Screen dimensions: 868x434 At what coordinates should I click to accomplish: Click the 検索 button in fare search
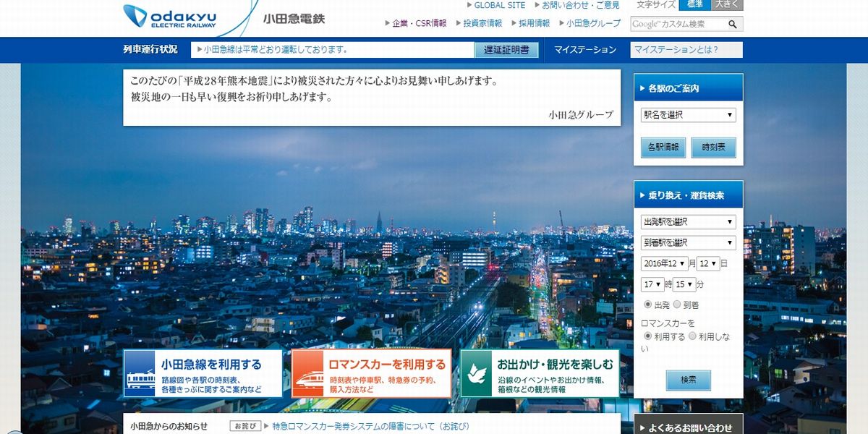[x=688, y=380]
